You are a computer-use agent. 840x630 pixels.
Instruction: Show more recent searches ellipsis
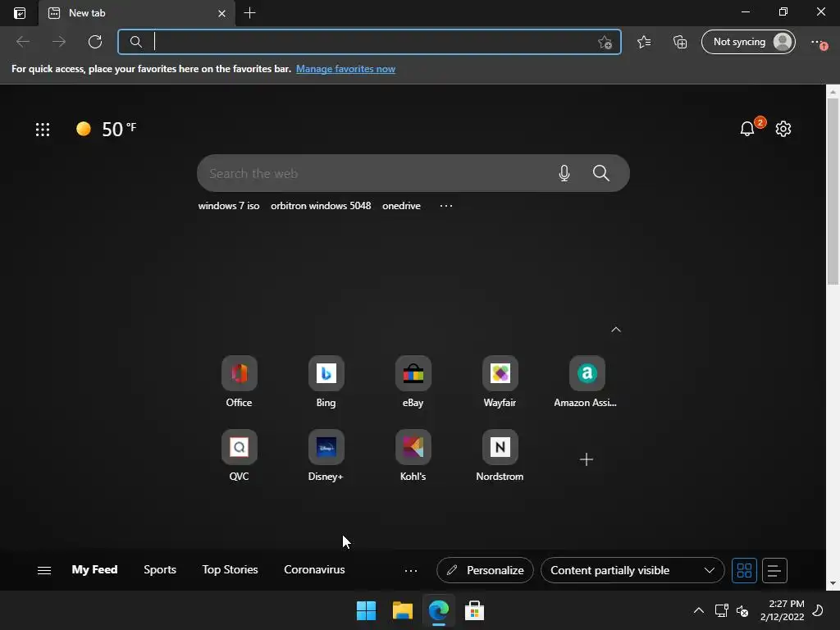446,206
